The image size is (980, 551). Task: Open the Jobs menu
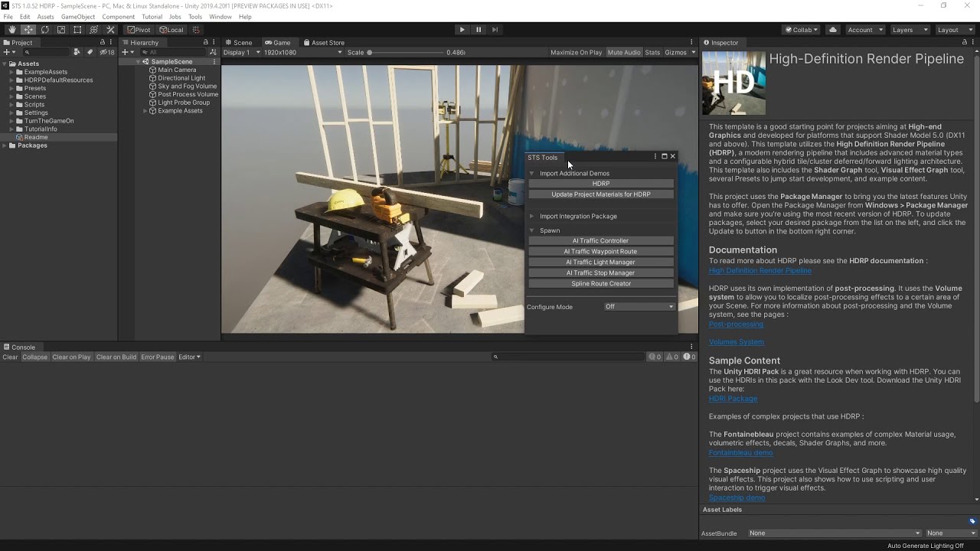click(x=175, y=17)
